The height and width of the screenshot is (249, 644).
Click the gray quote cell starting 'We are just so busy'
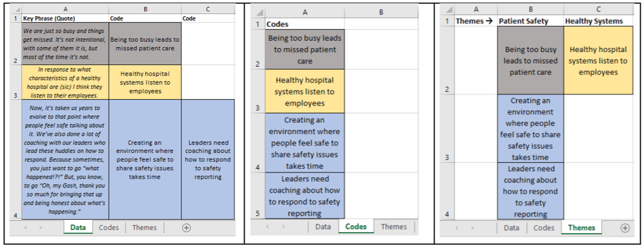[65, 44]
